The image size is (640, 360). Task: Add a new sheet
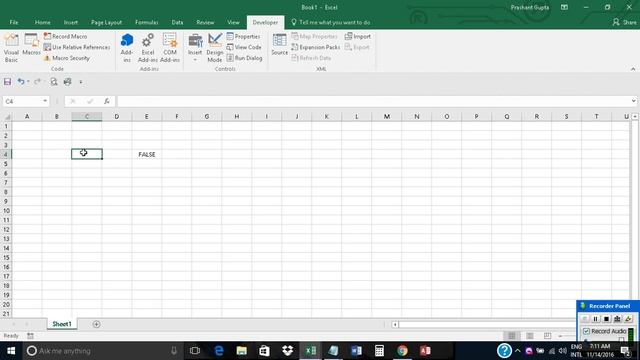pyautogui.click(x=96, y=324)
